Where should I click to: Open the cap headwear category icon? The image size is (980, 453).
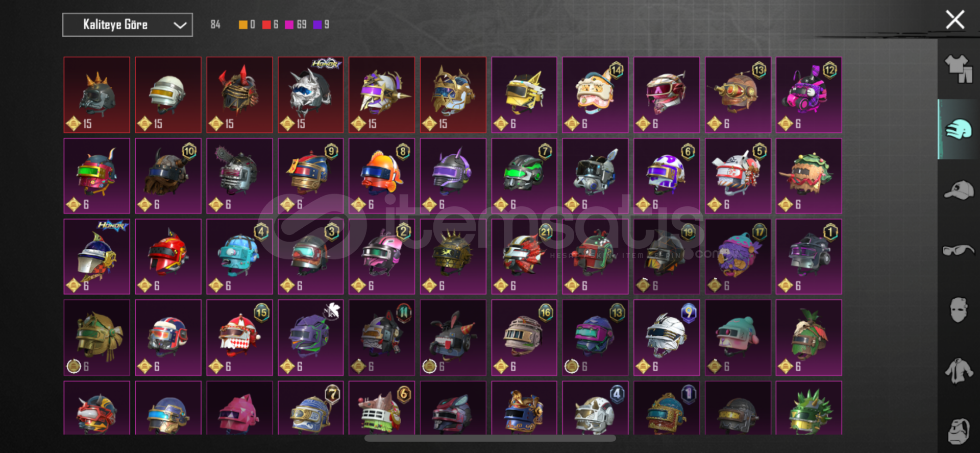pyautogui.click(x=959, y=190)
